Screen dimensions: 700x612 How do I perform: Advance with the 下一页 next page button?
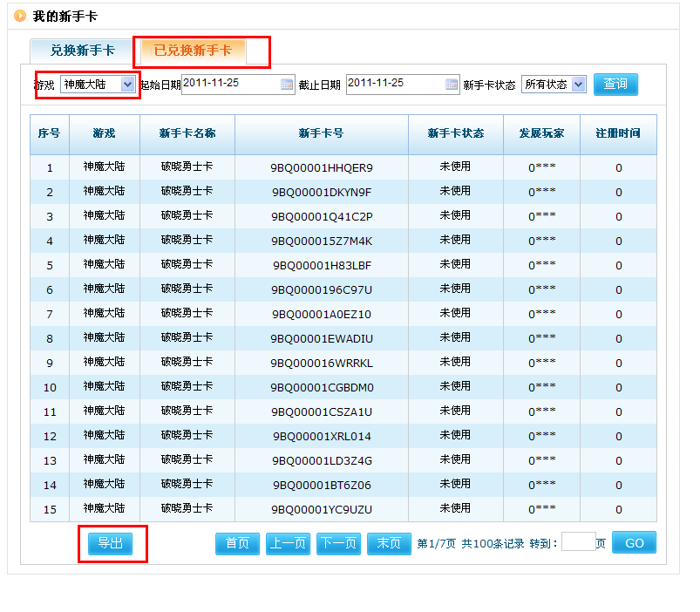[x=338, y=543]
